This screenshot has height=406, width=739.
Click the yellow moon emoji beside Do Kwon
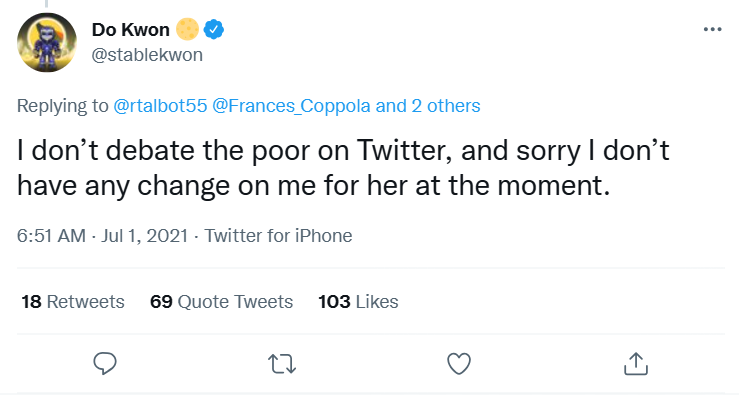point(188,30)
